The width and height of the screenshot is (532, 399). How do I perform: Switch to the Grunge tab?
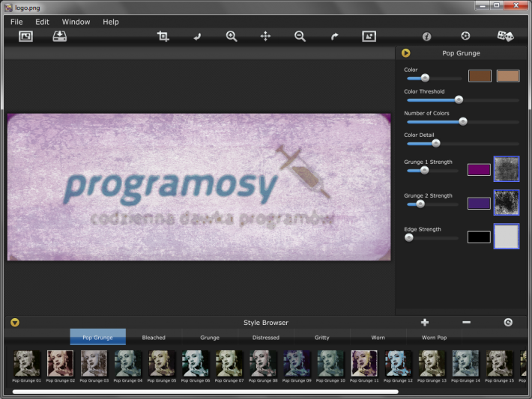210,338
